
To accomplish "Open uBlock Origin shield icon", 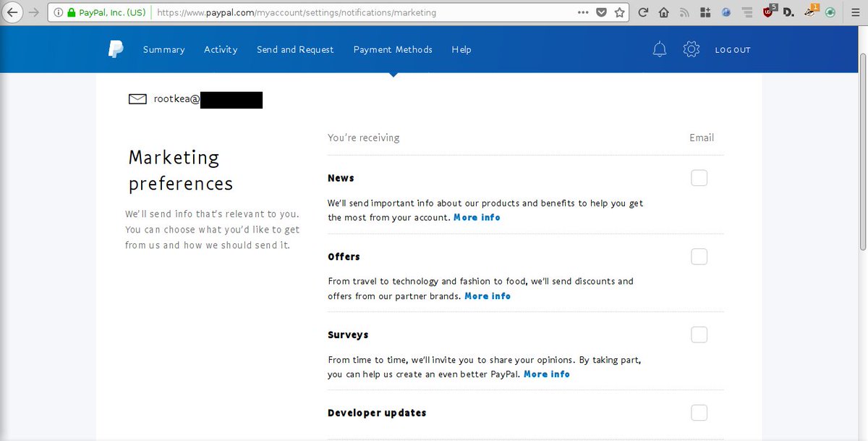I will coord(770,11).
